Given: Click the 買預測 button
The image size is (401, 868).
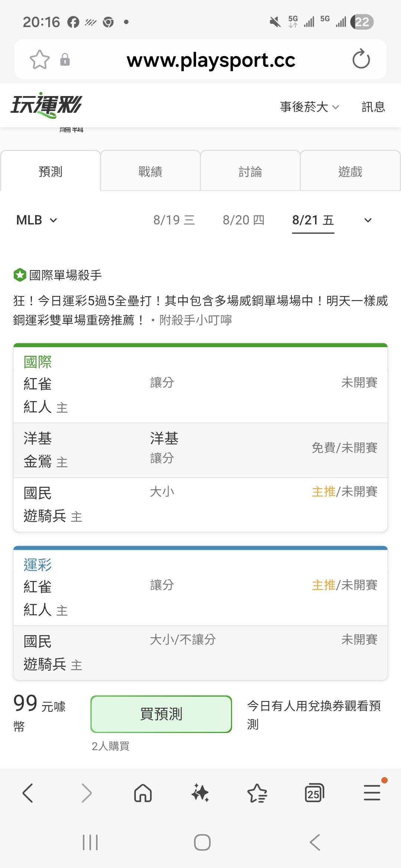Looking at the screenshot, I should pos(161,714).
